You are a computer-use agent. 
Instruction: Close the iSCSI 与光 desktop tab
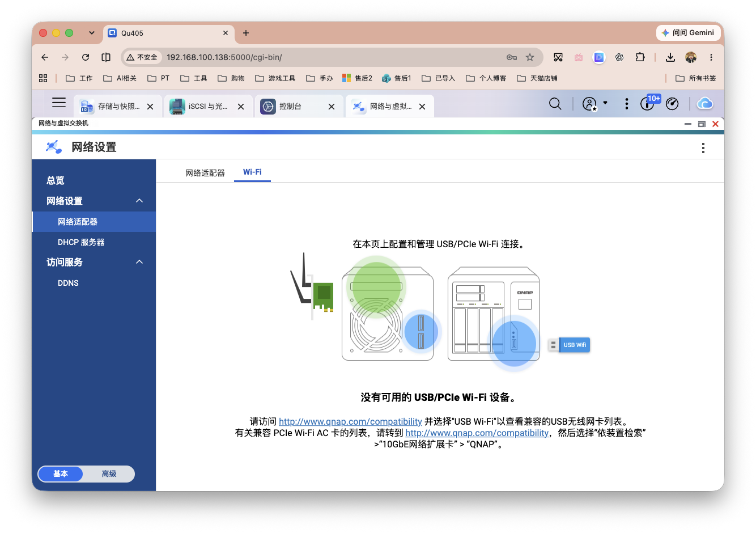point(241,107)
